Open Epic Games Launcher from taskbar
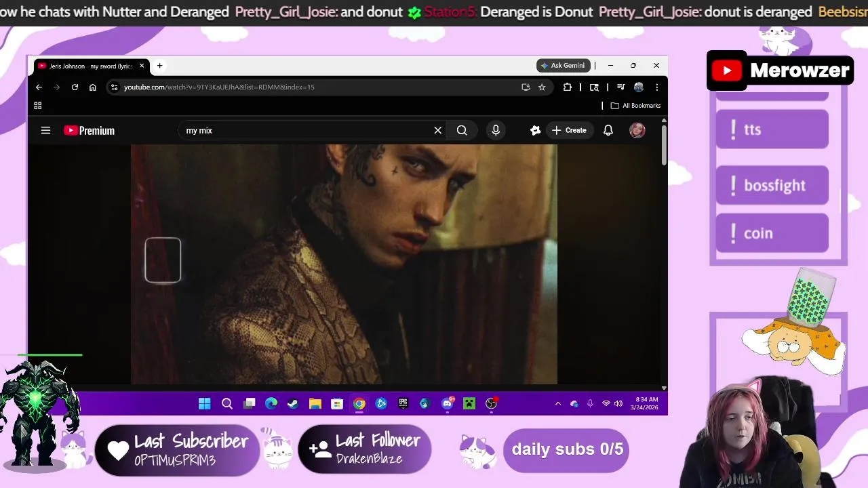 tap(403, 404)
